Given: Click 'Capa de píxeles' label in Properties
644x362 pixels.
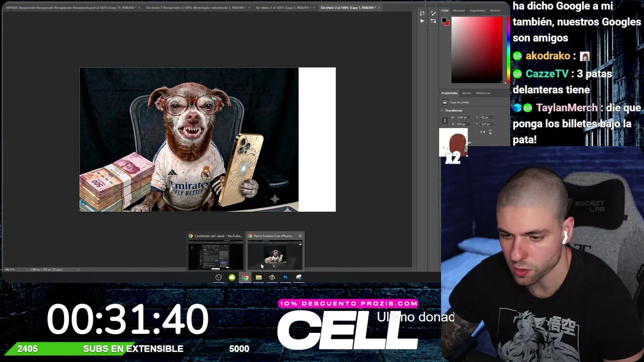Looking at the screenshot, I should 459,102.
